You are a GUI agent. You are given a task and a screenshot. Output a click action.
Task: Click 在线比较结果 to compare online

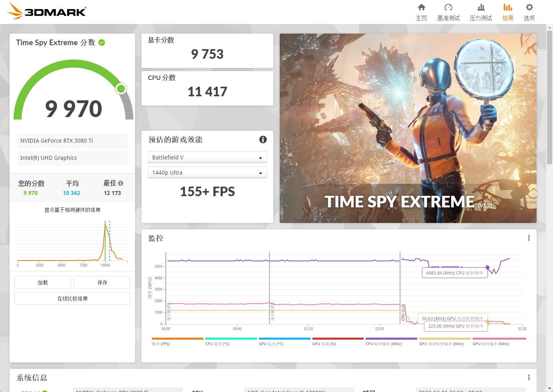click(72, 298)
